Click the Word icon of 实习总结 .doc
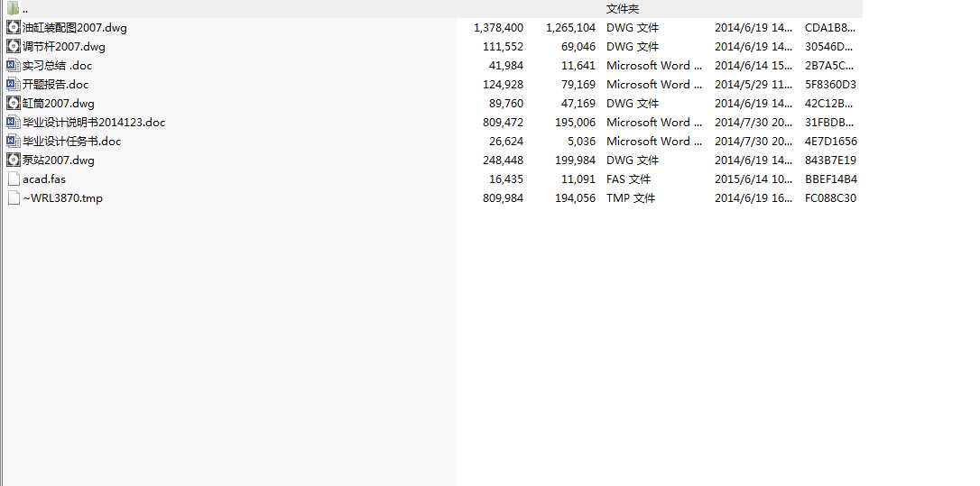980x486 pixels. pos(13,65)
